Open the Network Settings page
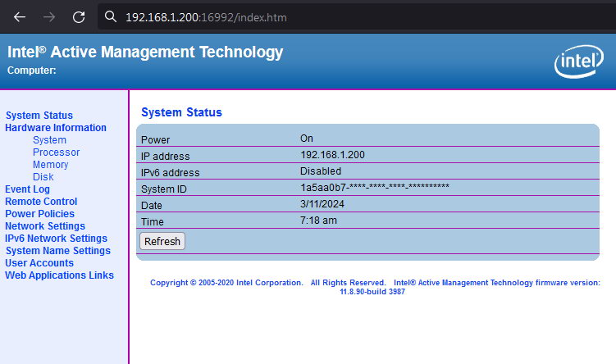 coord(45,226)
